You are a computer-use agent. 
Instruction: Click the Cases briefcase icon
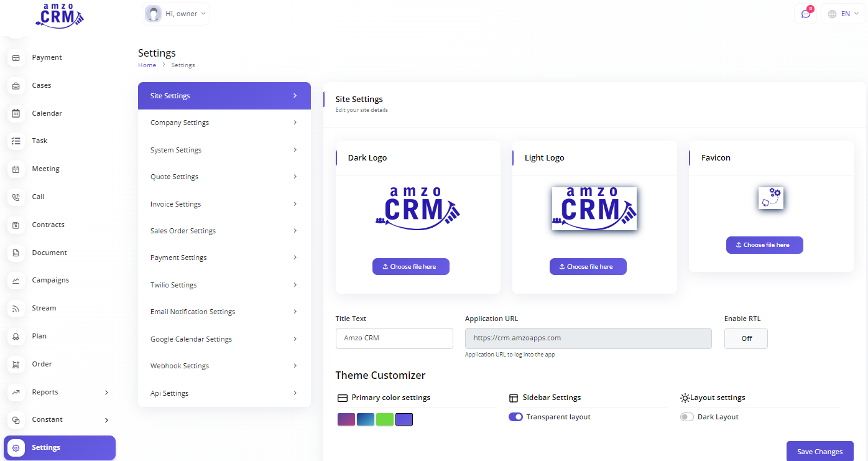16,86
